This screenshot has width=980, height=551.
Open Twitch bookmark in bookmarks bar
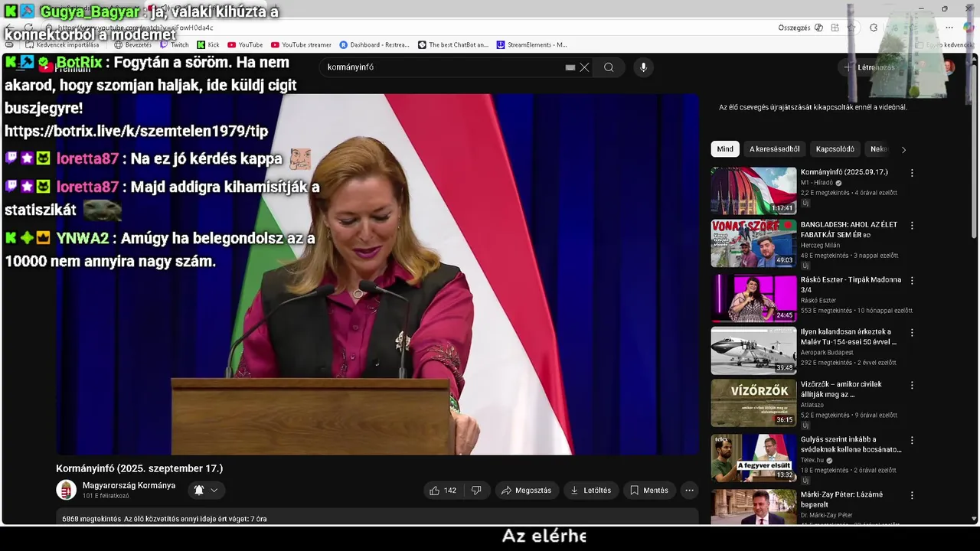(x=175, y=44)
